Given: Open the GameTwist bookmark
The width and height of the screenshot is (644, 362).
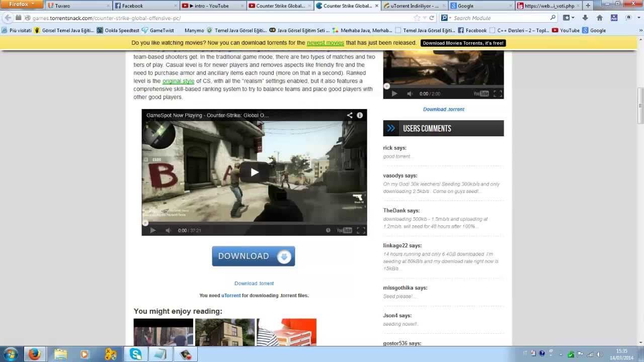Looking at the screenshot, I should 158,30.
